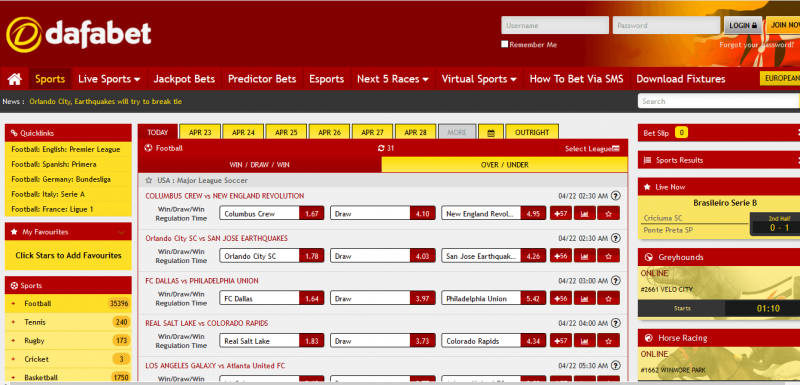The width and height of the screenshot is (800, 385).
Task: Show +56 more markets for FC Dallas match
Action: tap(561, 298)
